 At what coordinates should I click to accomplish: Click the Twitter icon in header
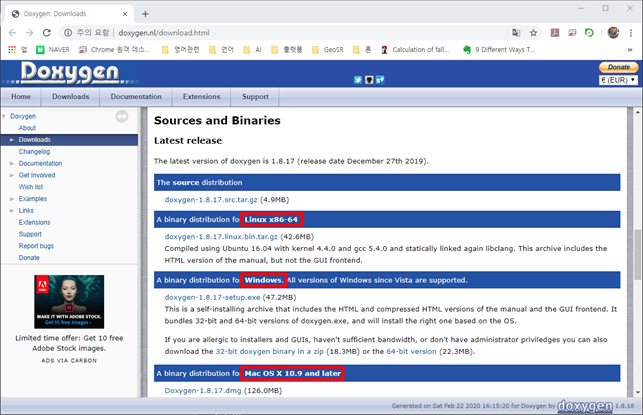(358, 80)
